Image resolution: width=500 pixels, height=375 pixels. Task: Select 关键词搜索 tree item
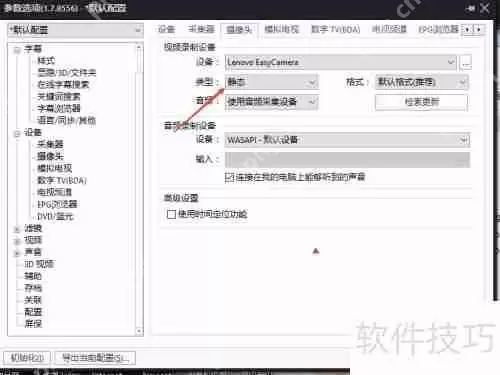click(x=59, y=97)
